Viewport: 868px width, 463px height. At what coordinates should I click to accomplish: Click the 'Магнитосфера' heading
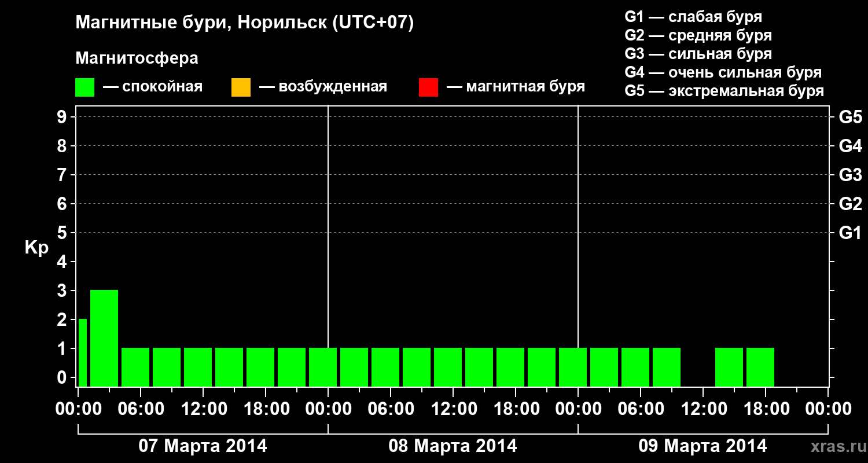[137, 58]
